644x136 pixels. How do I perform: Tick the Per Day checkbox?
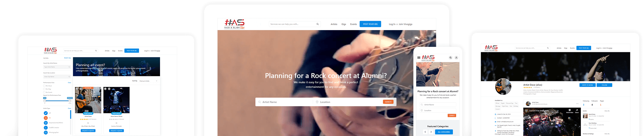pyautogui.click(x=44, y=89)
